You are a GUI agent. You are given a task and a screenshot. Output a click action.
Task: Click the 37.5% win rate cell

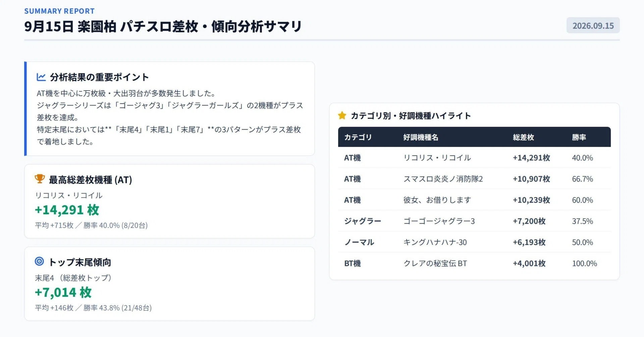coord(582,221)
